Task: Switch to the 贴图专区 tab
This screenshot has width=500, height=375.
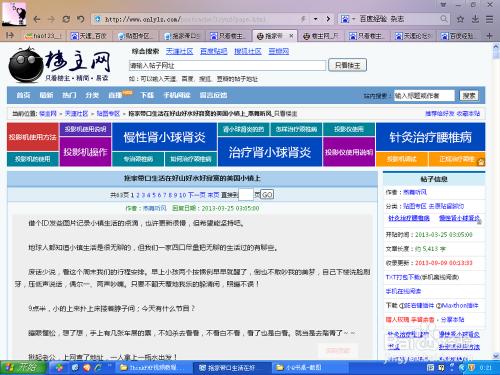Action: click(135, 36)
